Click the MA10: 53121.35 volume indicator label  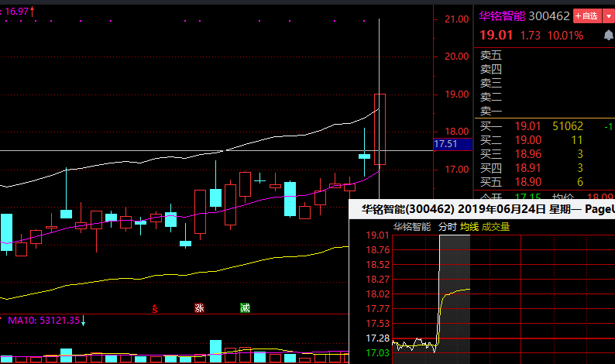click(44, 321)
